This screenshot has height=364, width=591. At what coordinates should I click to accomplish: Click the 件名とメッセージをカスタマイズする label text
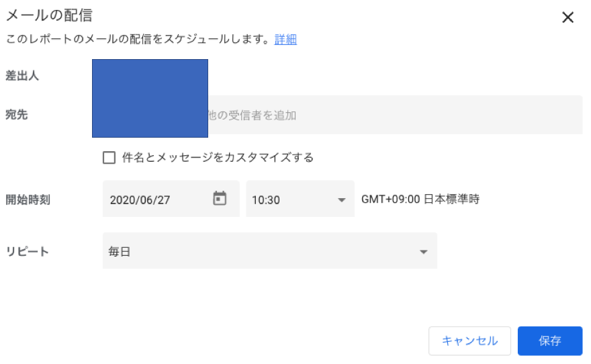[218, 158]
